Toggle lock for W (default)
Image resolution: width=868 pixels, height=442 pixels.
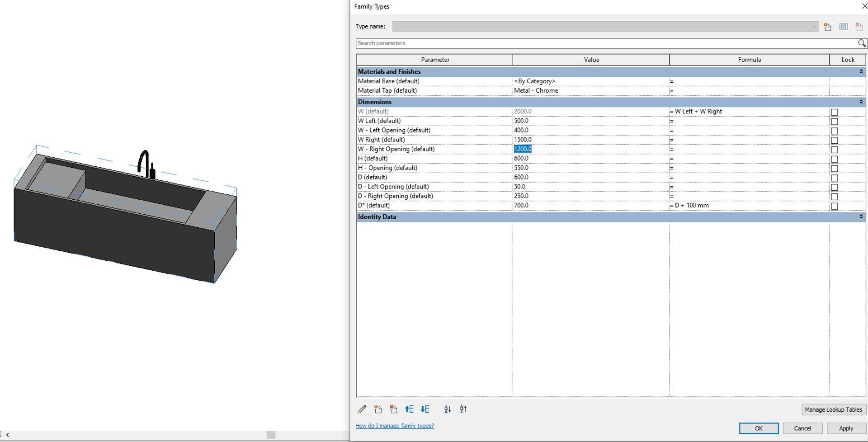(x=835, y=112)
